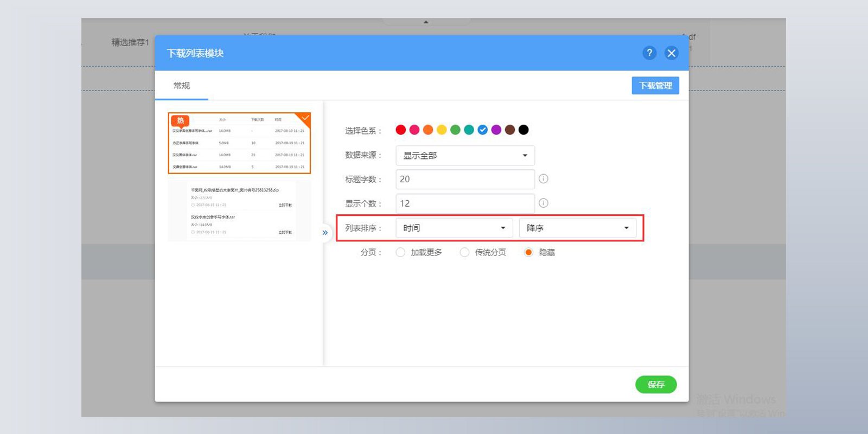Image resolution: width=868 pixels, height=434 pixels.
Task: Choose the purple color swatch
Action: [x=496, y=130]
